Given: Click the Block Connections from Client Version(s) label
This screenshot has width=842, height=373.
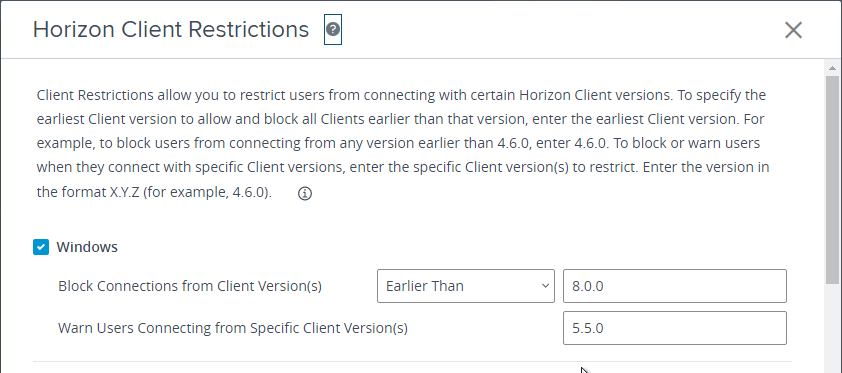Looking at the screenshot, I should pyautogui.click(x=190, y=286).
